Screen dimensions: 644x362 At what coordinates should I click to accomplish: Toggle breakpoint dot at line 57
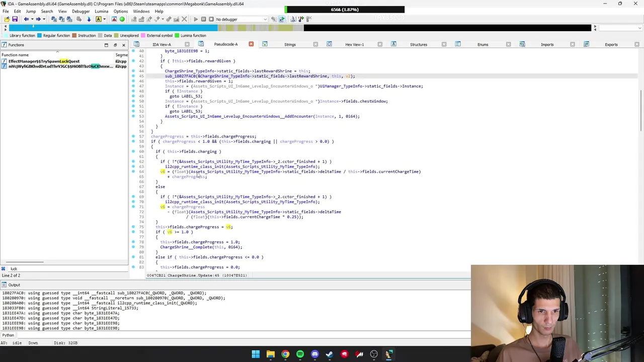[133, 136]
